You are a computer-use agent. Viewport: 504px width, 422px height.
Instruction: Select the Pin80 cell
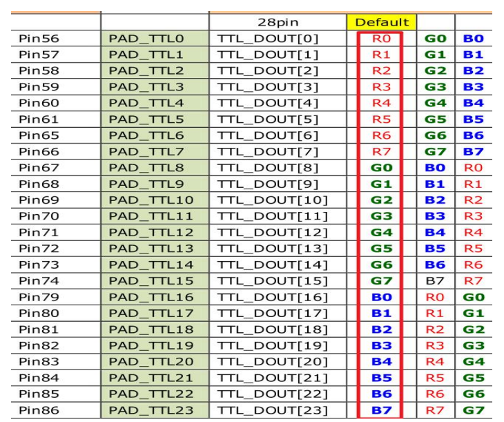pos(56,314)
